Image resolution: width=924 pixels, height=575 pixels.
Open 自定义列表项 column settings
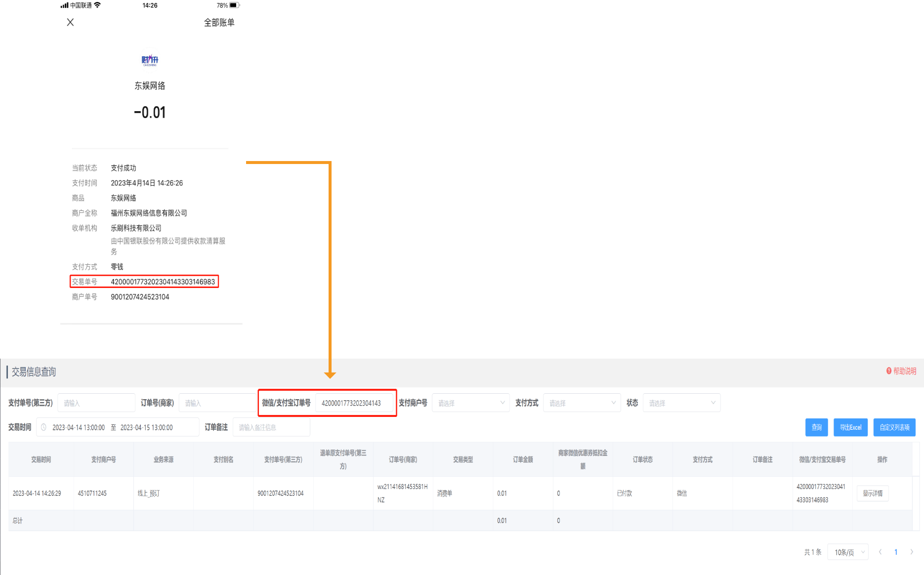894,427
